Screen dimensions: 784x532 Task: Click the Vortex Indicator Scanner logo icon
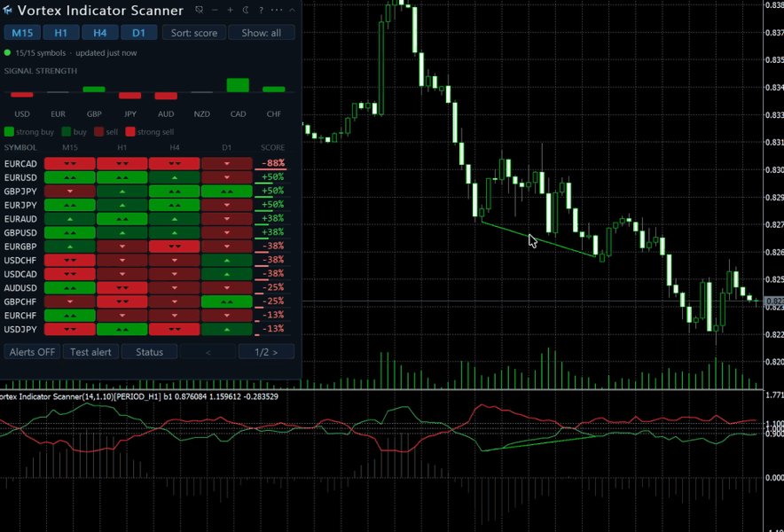pos(7,10)
